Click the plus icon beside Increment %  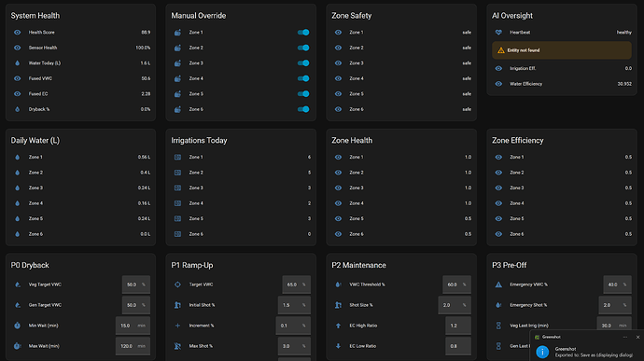177,326
